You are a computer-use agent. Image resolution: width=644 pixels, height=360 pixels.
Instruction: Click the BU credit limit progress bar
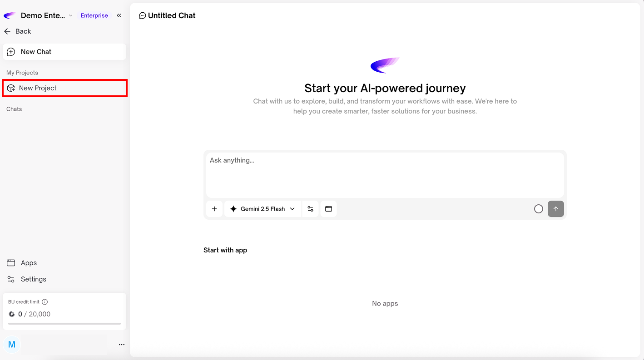pyautogui.click(x=64, y=324)
